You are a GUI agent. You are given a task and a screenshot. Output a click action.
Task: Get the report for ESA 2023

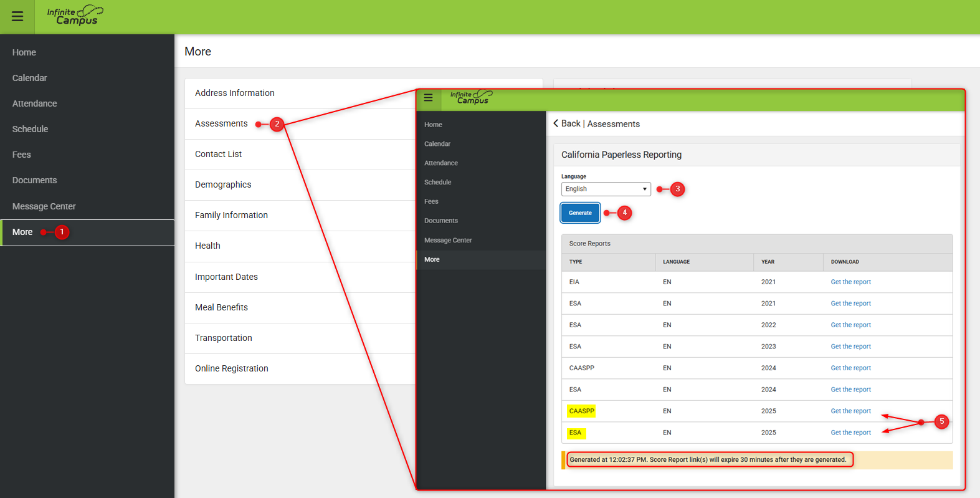[851, 347]
